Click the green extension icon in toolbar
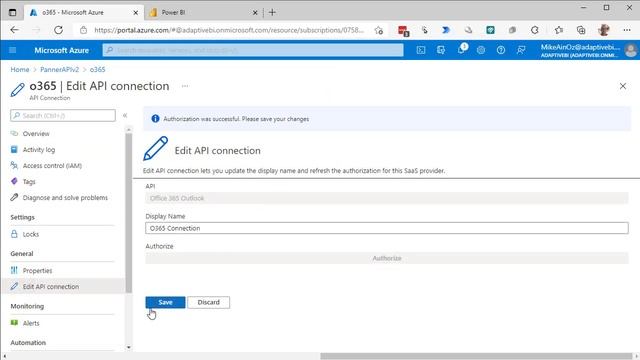This screenshot has height=360, width=640. [x=491, y=30]
